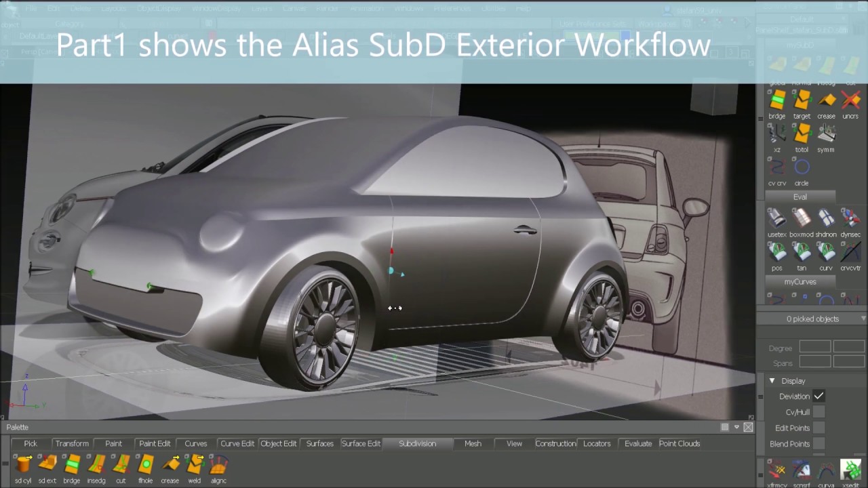This screenshot has width=868, height=488.
Task: Click the usetex icon under Eval
Action: (777, 218)
